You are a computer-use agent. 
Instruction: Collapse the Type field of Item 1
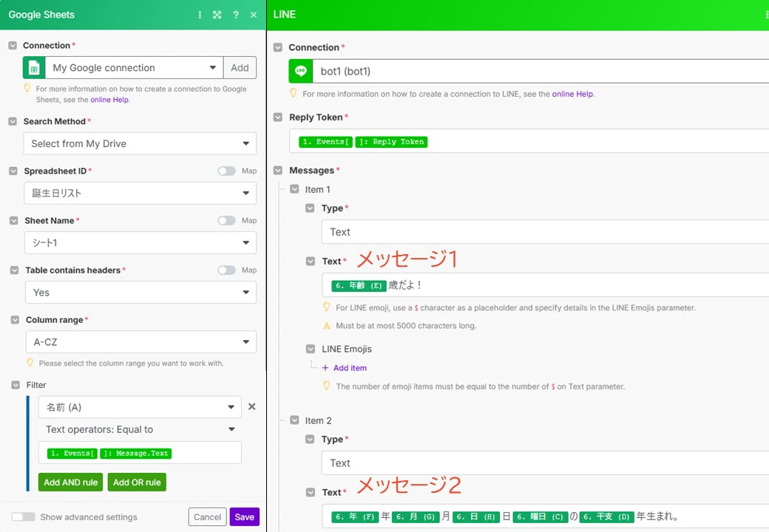point(310,208)
